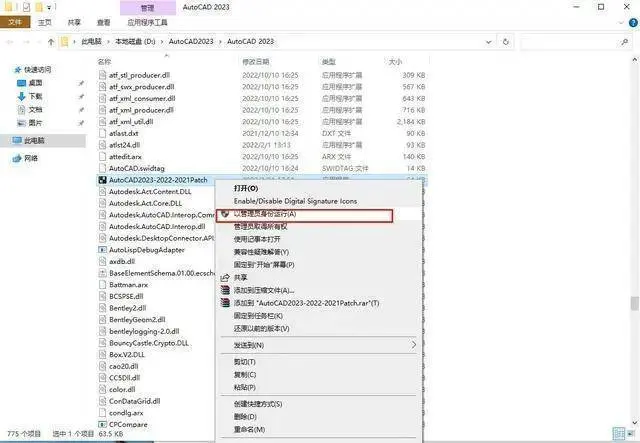Screen dimensions: 640x443
Task: Open the address bar history dropdown
Action: [x=488, y=42]
